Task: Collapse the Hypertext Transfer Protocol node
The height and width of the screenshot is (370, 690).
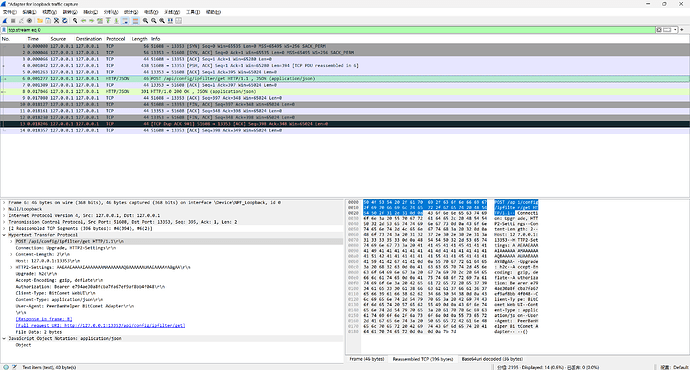Action: pyautogui.click(x=4, y=235)
